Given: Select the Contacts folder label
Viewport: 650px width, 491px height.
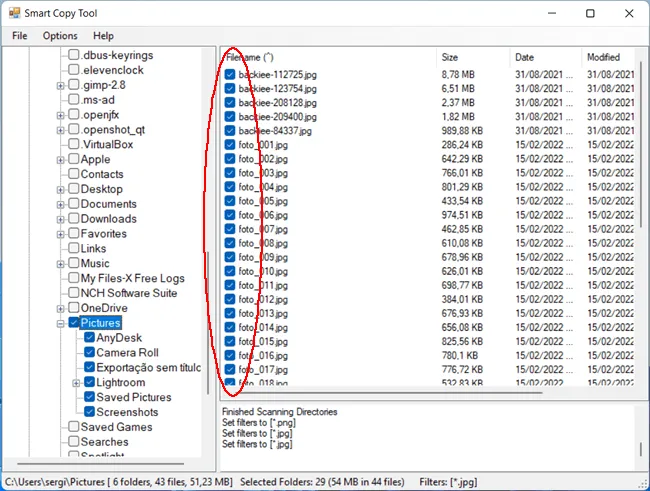Looking at the screenshot, I should [x=102, y=174].
